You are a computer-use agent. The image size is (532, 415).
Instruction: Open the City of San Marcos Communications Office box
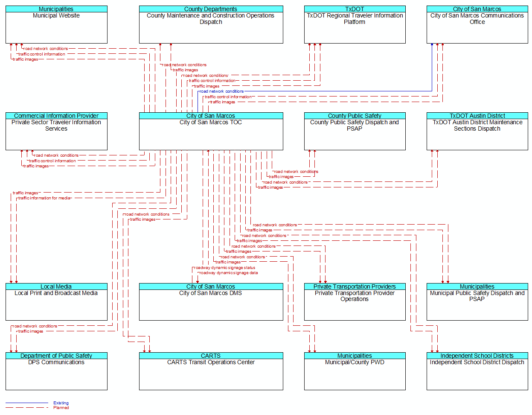click(x=477, y=25)
